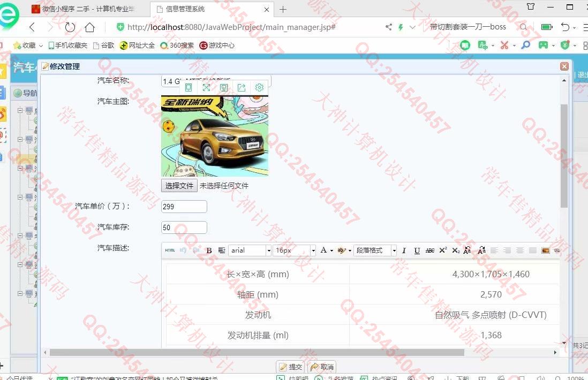Click the text alignment icon beside Bold

(x=222, y=250)
